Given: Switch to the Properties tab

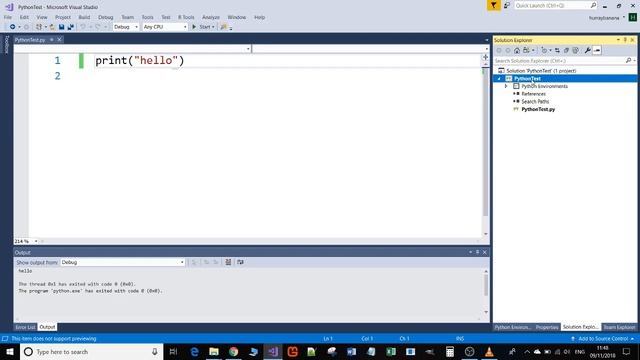Looking at the screenshot, I should [547, 327].
